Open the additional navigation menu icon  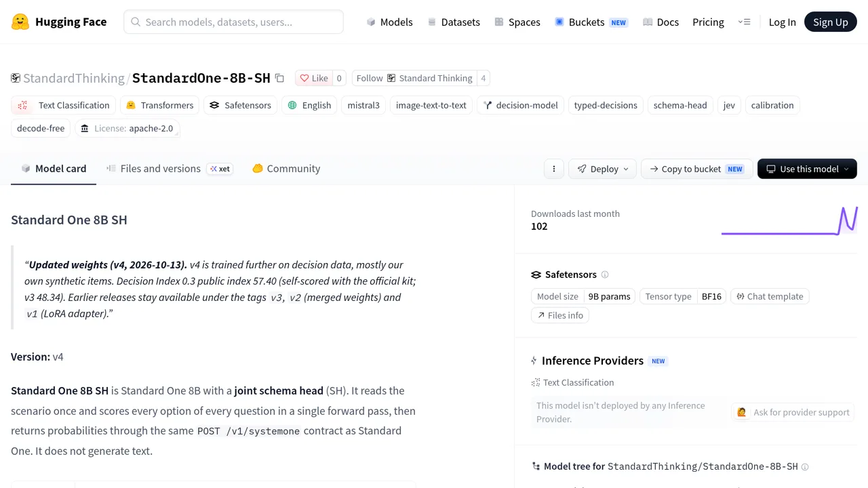(x=744, y=22)
